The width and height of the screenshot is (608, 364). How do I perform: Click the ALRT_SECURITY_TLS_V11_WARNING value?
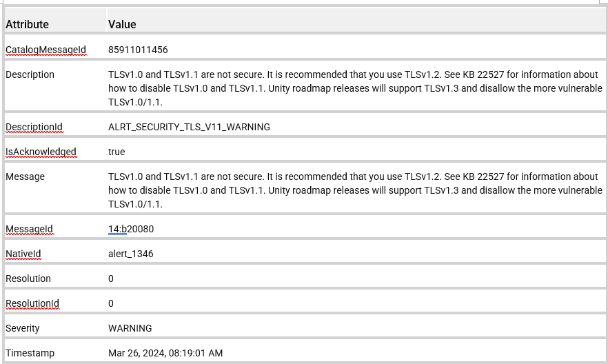pos(189,127)
